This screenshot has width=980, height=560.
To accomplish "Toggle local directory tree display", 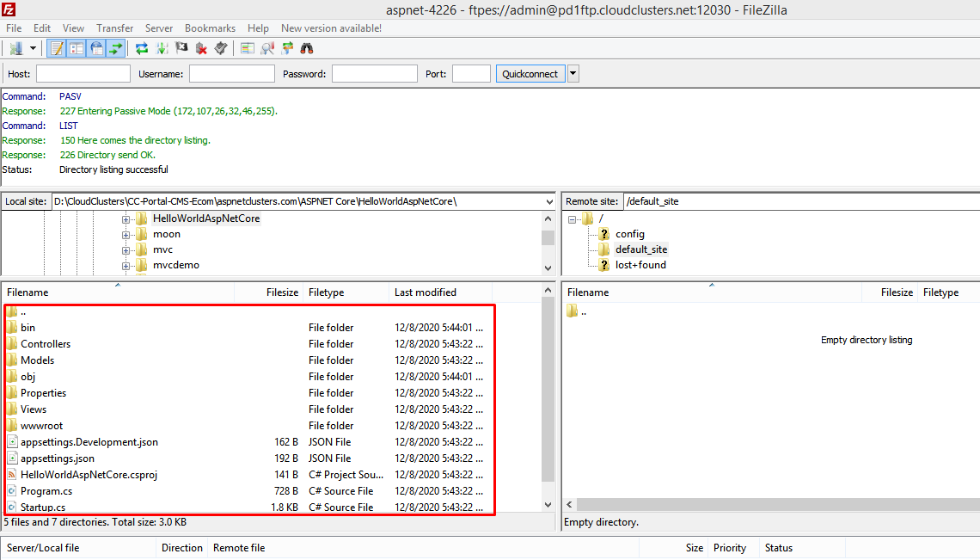I will (x=77, y=48).
